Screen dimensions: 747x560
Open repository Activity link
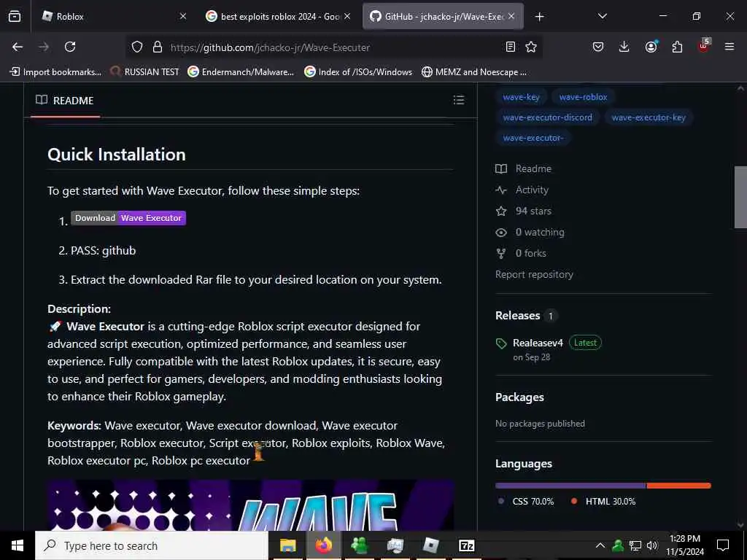(522, 190)
